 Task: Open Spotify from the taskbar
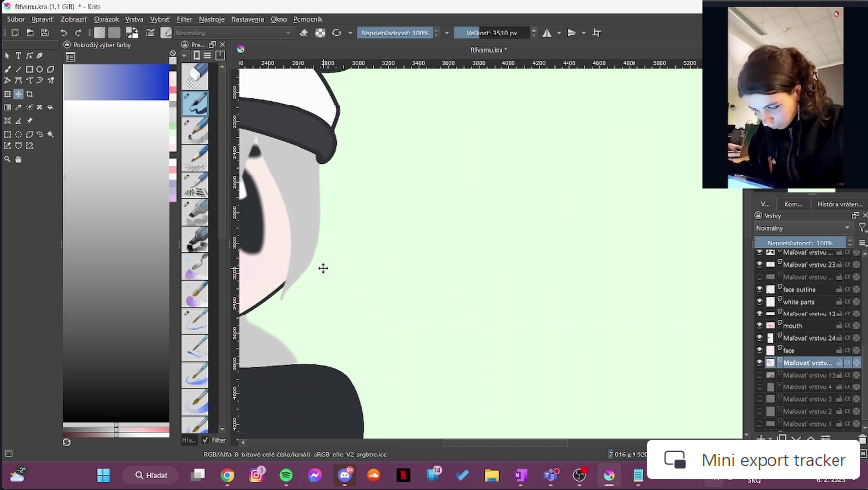(286, 475)
